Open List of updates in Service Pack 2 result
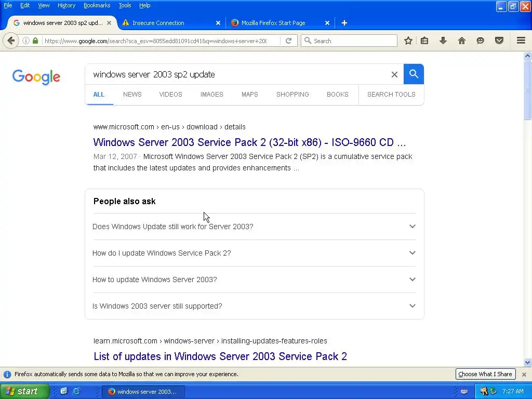Image resolution: width=532 pixels, height=399 pixels. point(220,356)
